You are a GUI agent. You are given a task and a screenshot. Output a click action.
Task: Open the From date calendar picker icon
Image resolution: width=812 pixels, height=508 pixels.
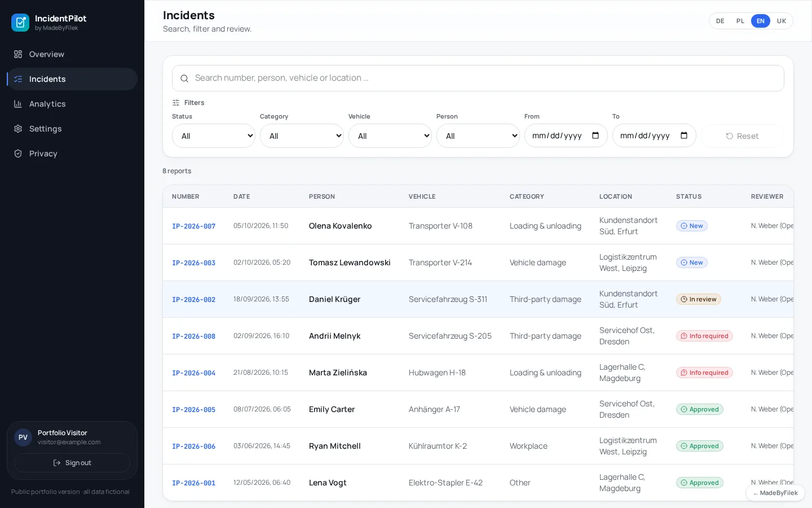point(595,135)
